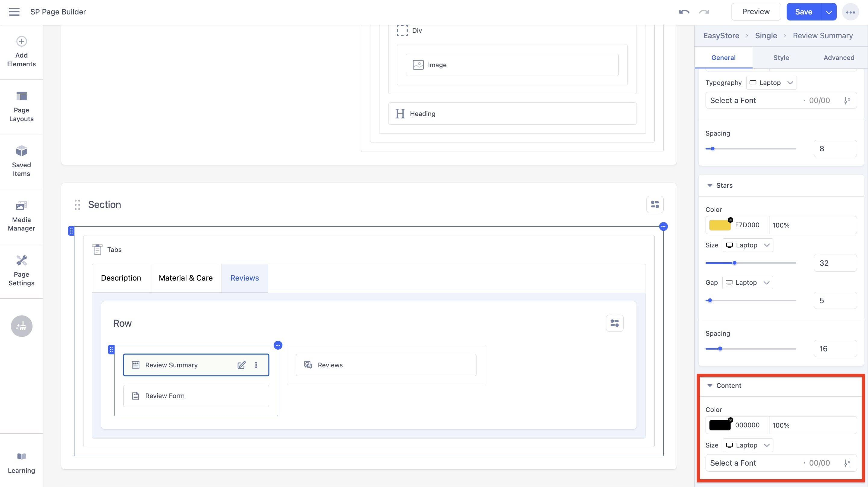This screenshot has height=487, width=868.
Task: Click the yellow F7D000 color swatch
Action: pyautogui.click(x=720, y=225)
